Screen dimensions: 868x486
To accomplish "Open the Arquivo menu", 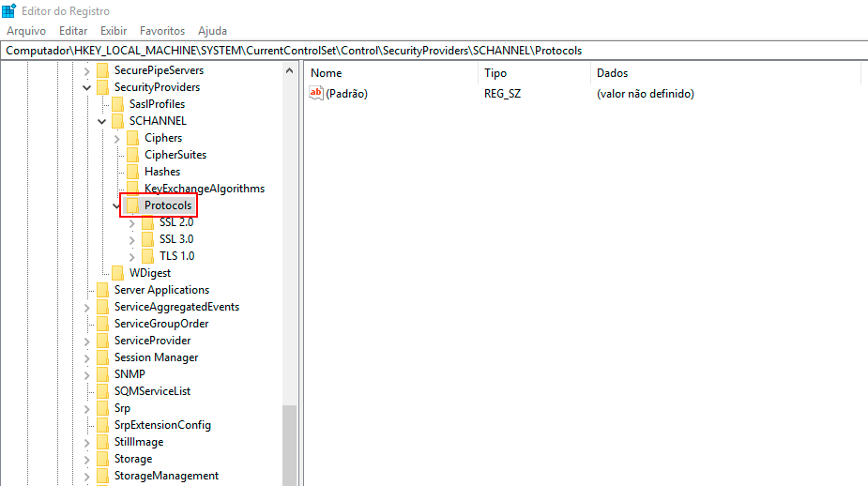I will click(x=26, y=31).
